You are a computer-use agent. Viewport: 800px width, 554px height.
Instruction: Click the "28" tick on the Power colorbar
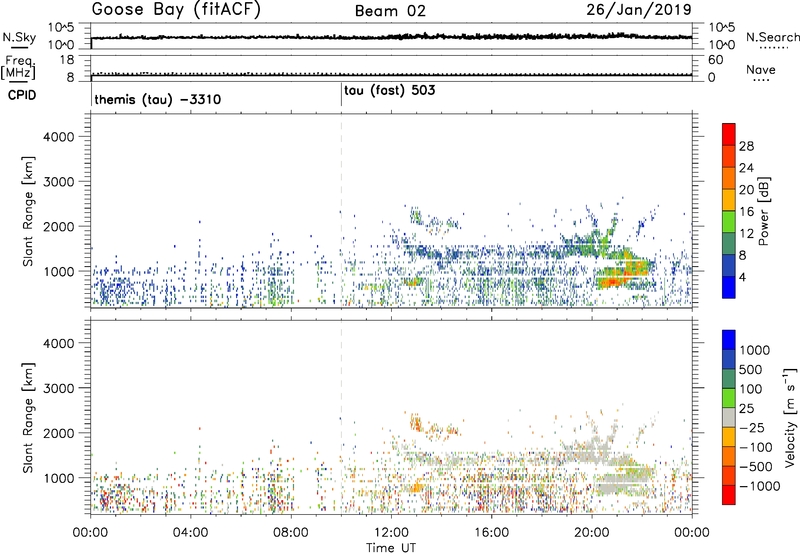coord(746,146)
